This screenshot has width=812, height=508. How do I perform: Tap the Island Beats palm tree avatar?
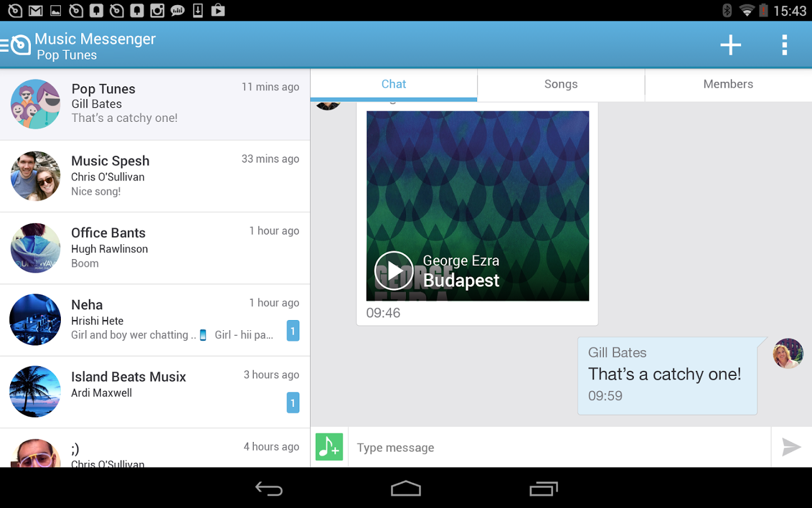[36, 392]
